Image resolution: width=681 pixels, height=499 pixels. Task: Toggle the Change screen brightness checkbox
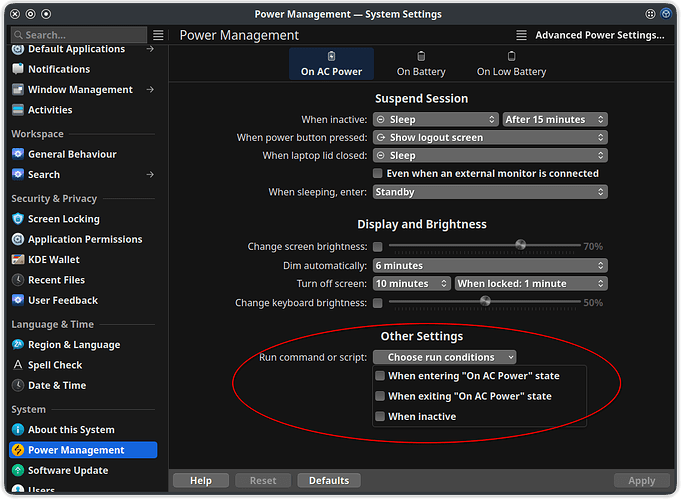(378, 247)
